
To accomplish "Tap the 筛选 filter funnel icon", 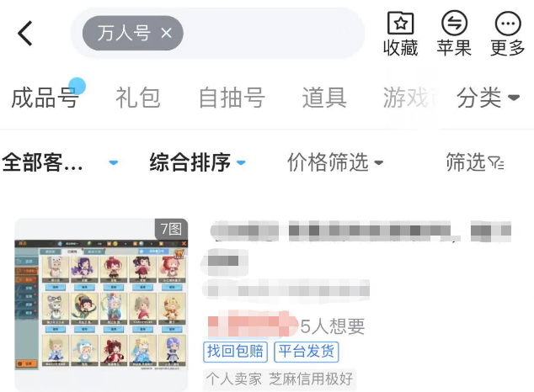I will pyautogui.click(x=475, y=162).
